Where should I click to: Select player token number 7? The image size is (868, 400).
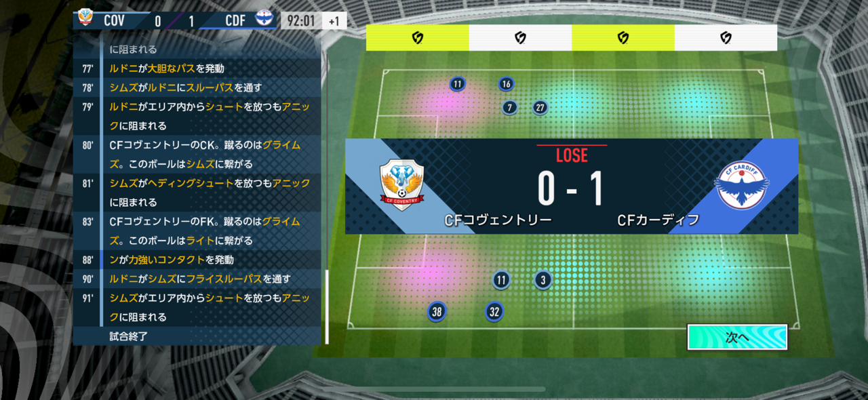pyautogui.click(x=510, y=107)
